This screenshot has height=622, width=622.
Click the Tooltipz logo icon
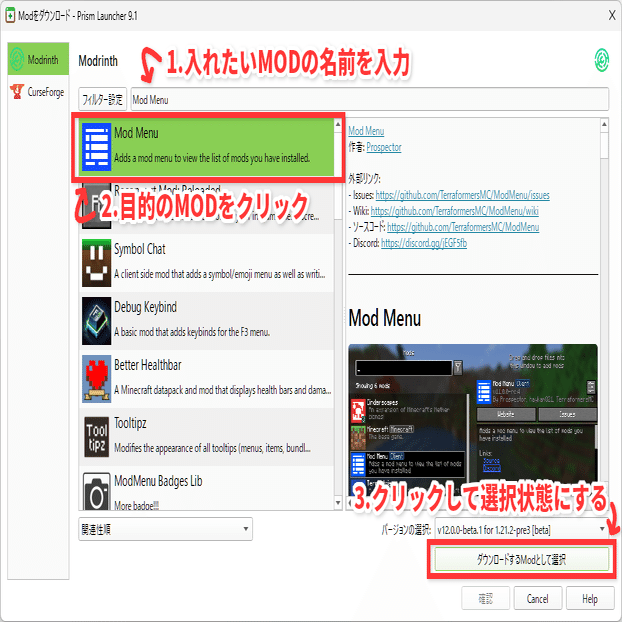coord(96,436)
